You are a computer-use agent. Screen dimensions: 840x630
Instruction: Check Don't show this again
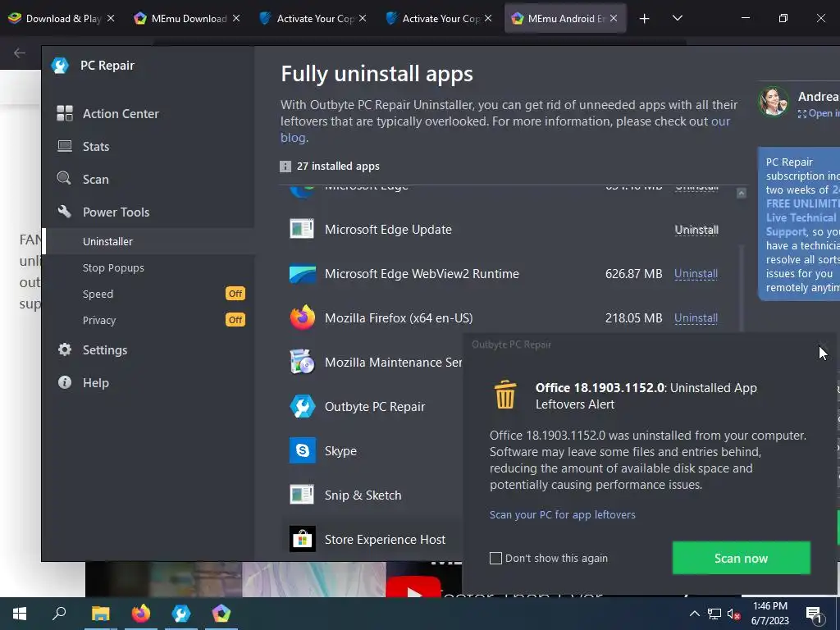[495, 558]
